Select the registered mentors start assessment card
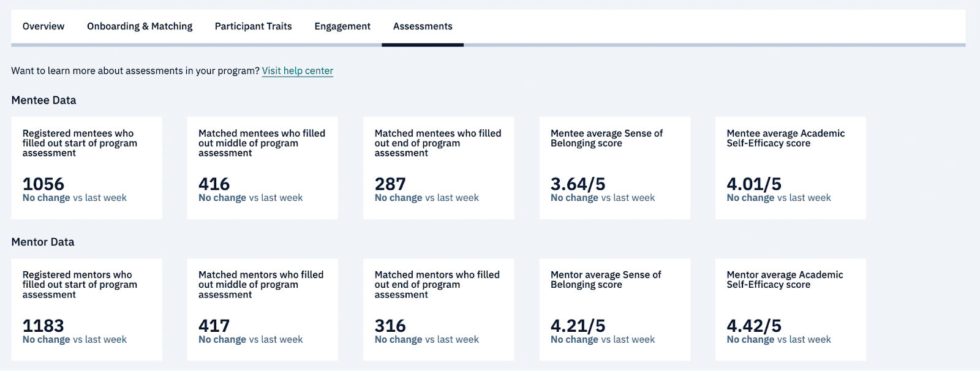 (x=86, y=309)
